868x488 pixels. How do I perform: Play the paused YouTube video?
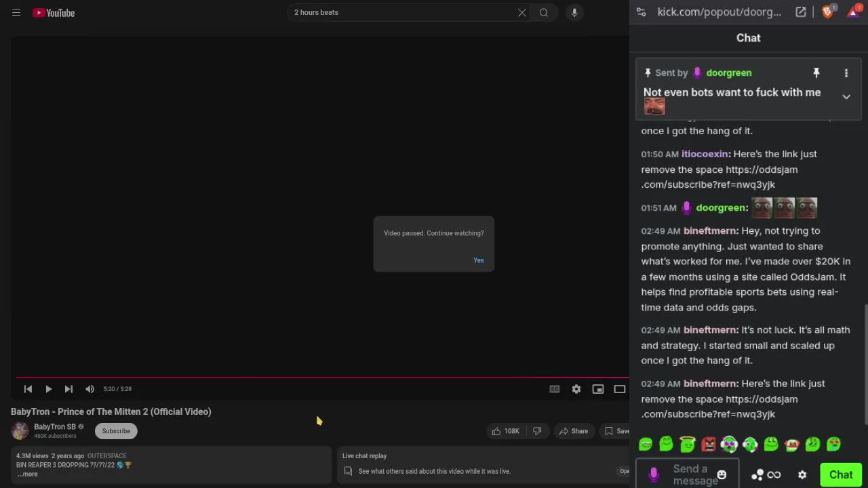(x=48, y=389)
